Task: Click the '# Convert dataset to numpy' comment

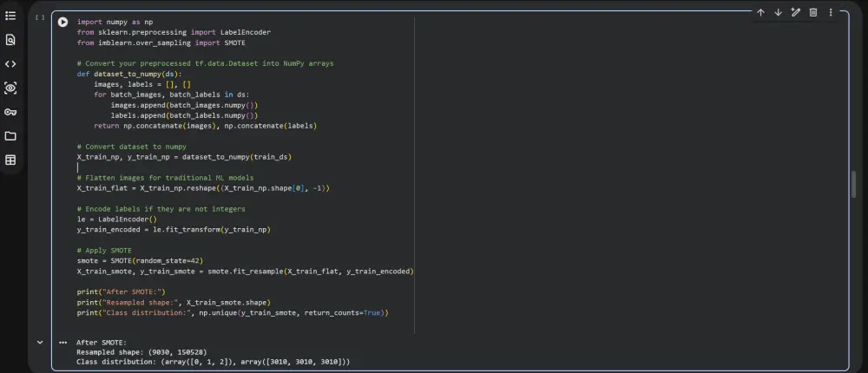Action: click(x=132, y=147)
